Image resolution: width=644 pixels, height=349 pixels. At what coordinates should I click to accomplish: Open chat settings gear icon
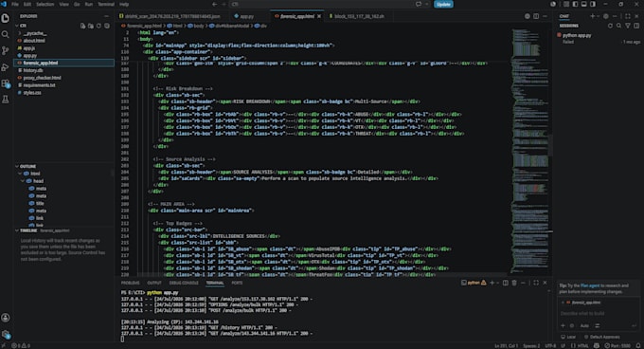click(x=606, y=16)
